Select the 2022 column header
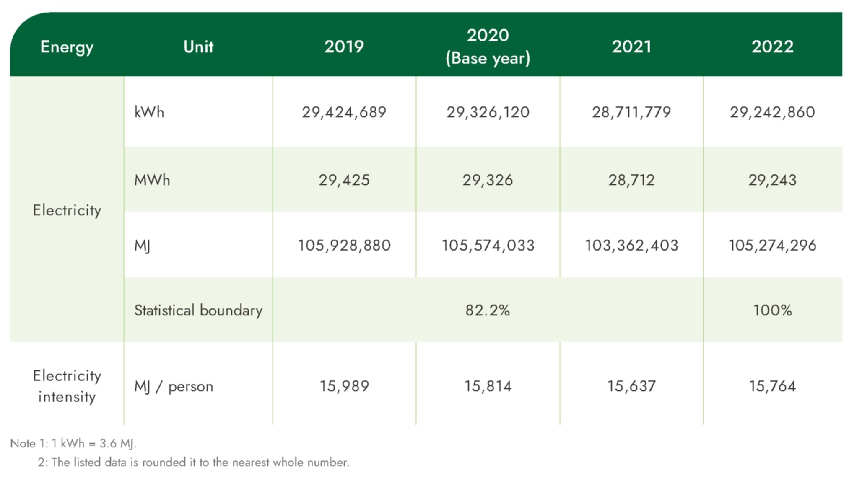Screen dimensions: 862x504 (x=772, y=47)
